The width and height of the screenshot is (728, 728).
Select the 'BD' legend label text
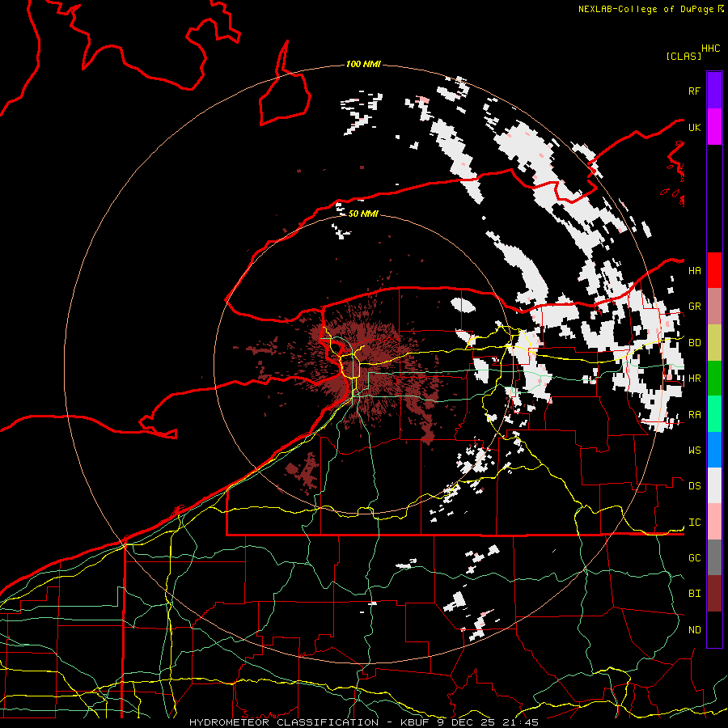pyautogui.click(x=694, y=343)
